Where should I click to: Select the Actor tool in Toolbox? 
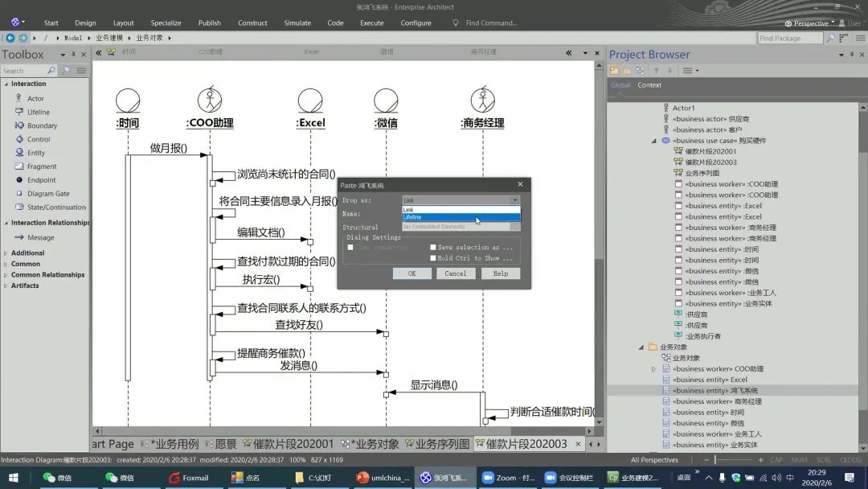click(x=30, y=99)
